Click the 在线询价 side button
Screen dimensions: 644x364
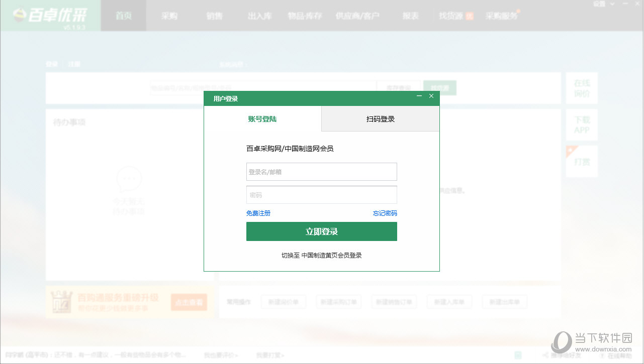582,88
